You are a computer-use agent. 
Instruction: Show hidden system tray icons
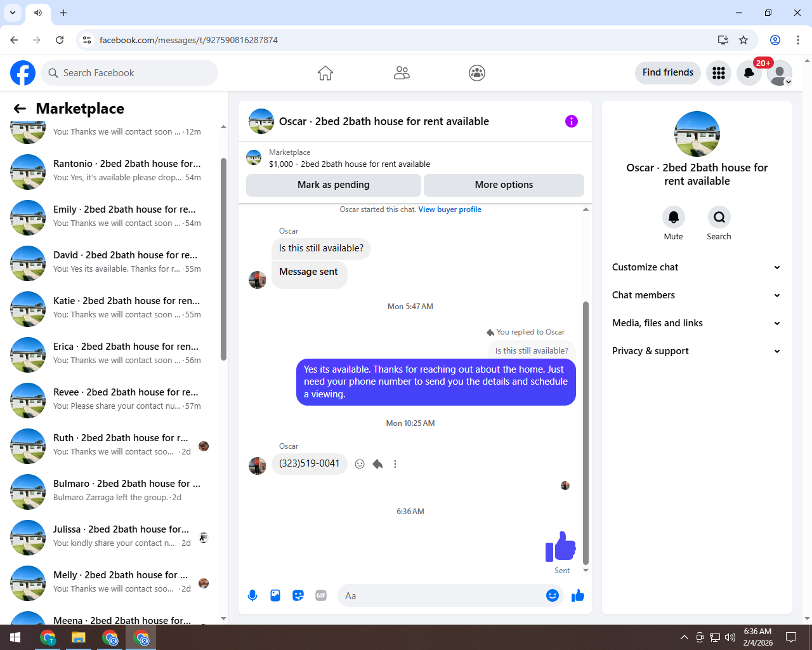(684, 637)
